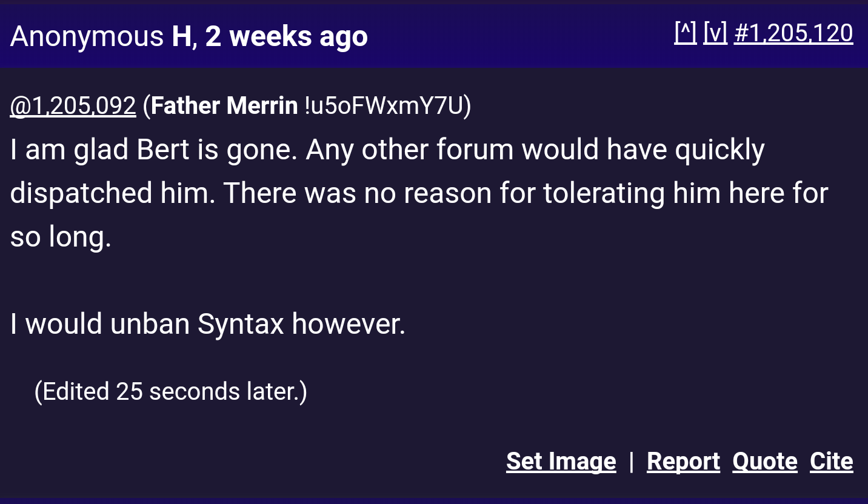Click the Father Merrin username
The height and width of the screenshot is (504, 868).
[x=224, y=106]
